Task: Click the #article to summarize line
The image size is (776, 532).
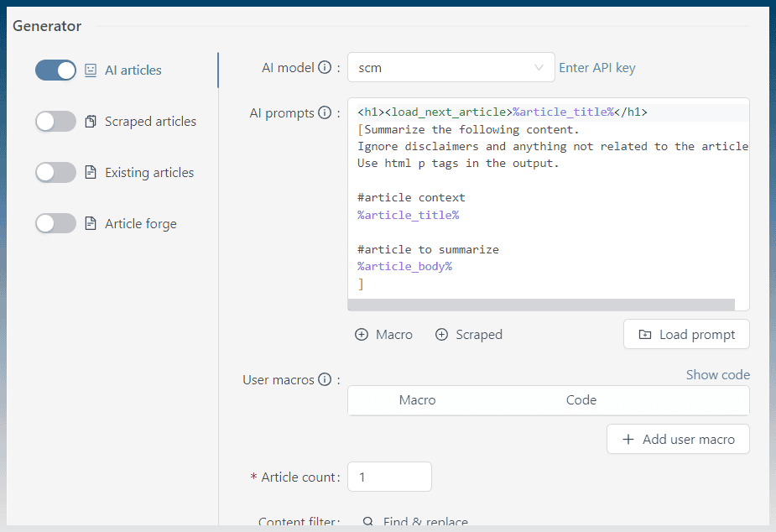Action: (428, 249)
